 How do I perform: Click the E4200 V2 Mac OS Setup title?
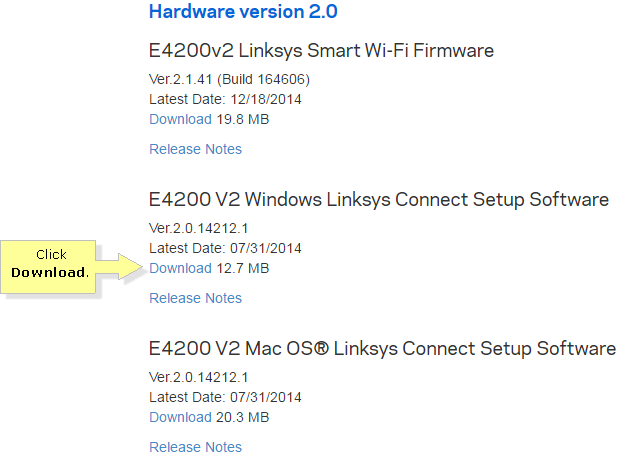pos(382,349)
